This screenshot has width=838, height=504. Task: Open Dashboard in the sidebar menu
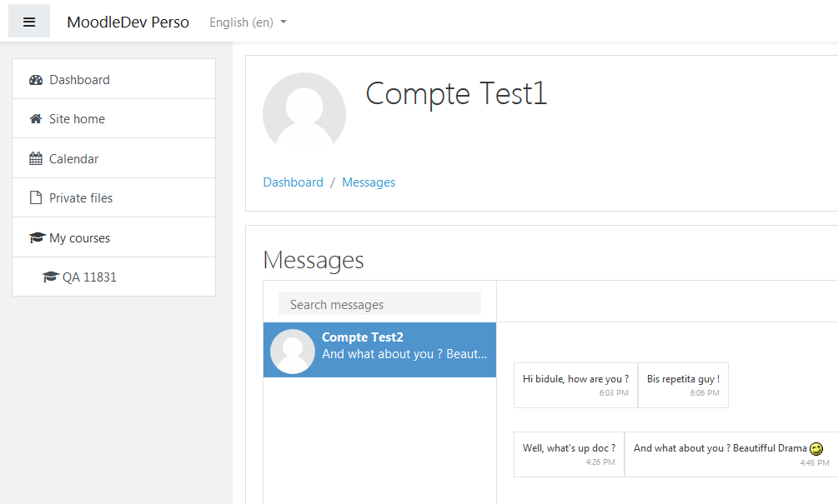pyautogui.click(x=114, y=79)
